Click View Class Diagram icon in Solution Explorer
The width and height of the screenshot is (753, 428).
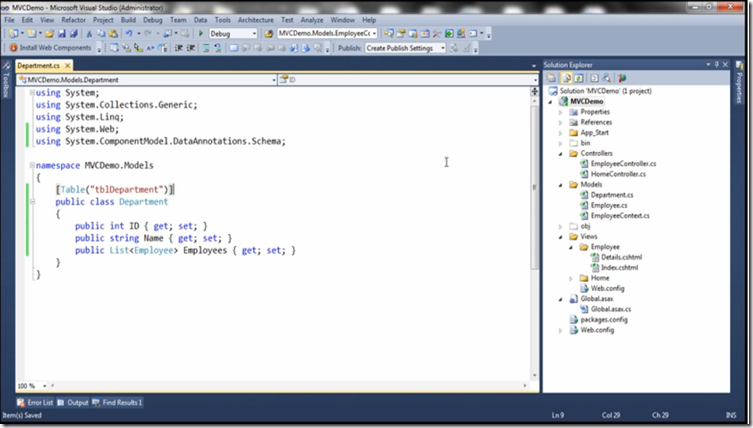[607, 78]
